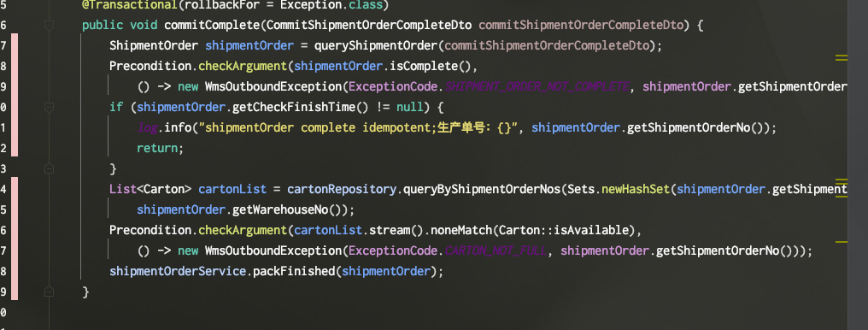Viewport: 868px width, 330px height.
Task: Click WmsOutboundException on the CARTON_NOT_FULL line
Action: (x=273, y=250)
